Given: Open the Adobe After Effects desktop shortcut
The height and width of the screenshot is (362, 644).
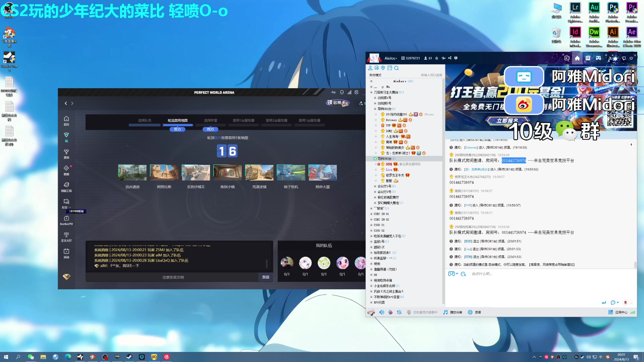Looking at the screenshot, I should pos(632,37).
